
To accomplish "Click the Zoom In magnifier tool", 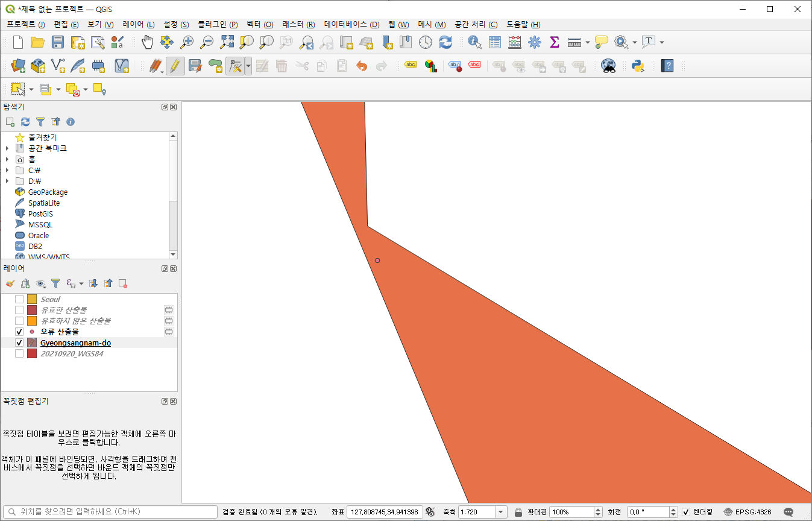I will coord(187,42).
